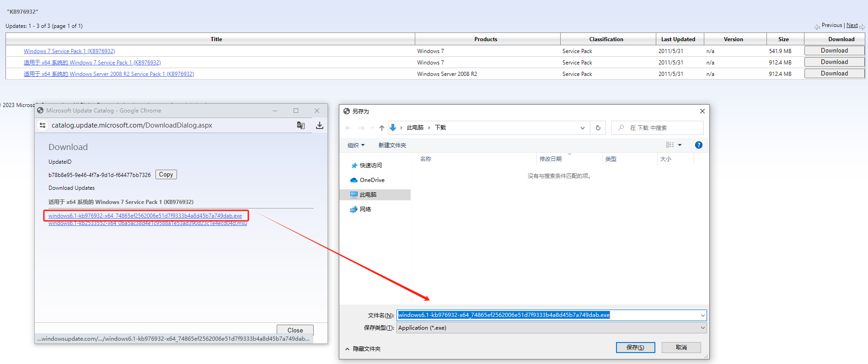Open Chrome downloads tray icon

pyautogui.click(x=320, y=125)
